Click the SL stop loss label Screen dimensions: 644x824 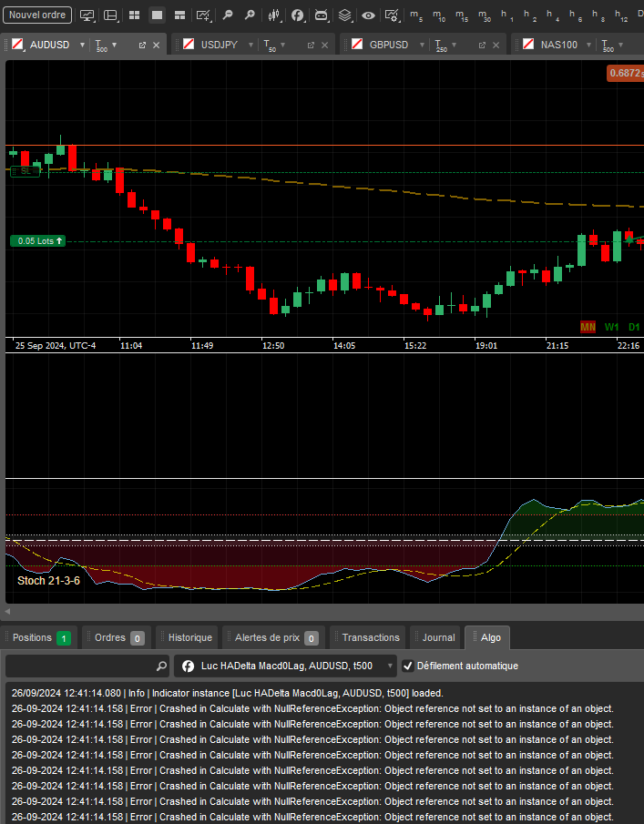click(25, 171)
